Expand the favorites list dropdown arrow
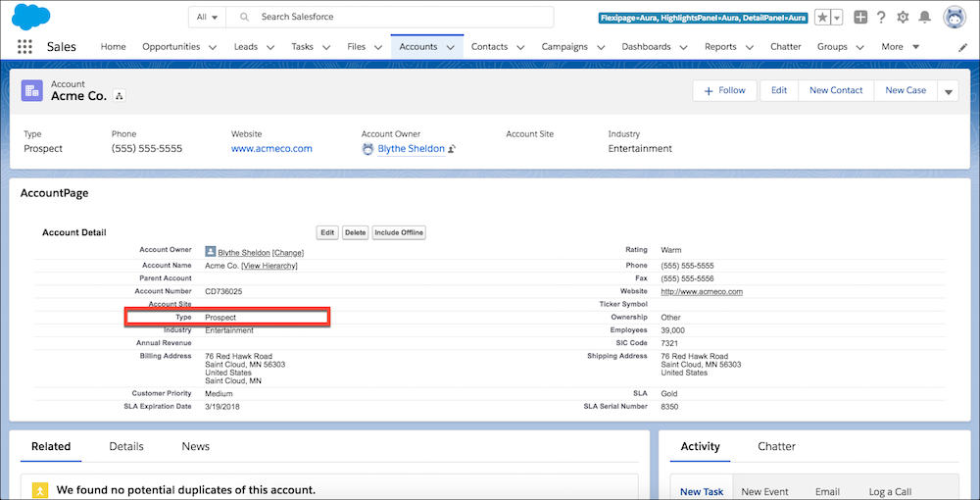 click(x=837, y=18)
